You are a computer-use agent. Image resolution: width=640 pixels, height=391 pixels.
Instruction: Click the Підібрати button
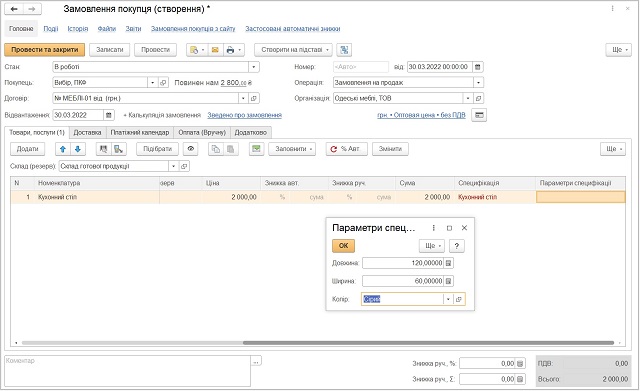click(x=158, y=149)
